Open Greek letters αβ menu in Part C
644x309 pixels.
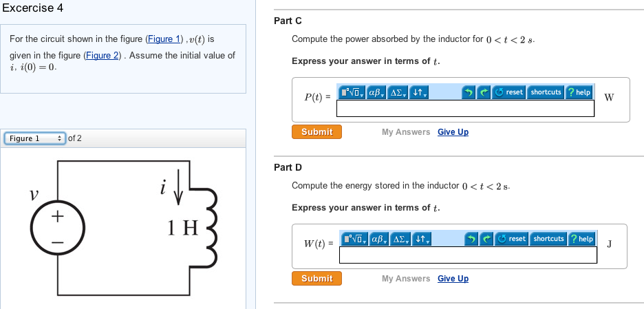pyautogui.click(x=376, y=92)
